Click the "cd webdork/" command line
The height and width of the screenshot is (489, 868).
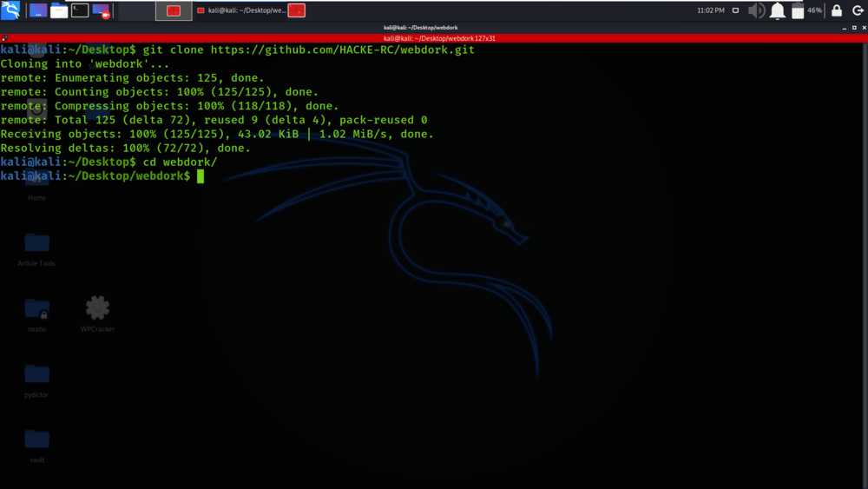coord(108,162)
